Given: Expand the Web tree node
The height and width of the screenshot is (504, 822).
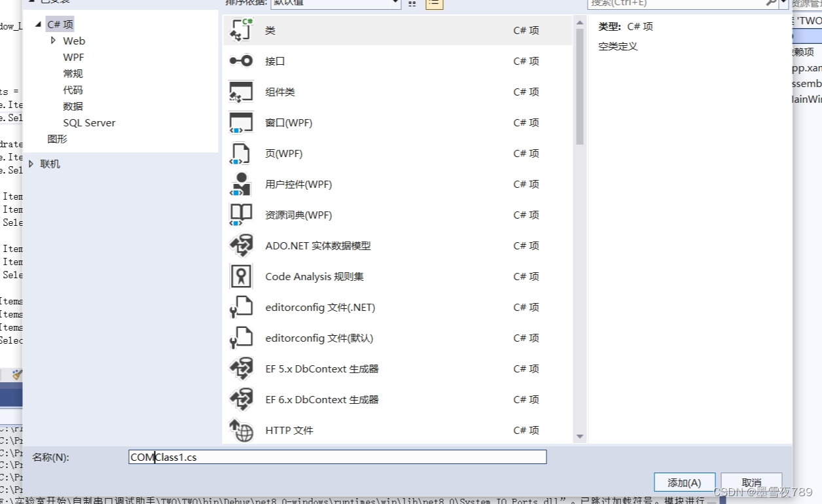Looking at the screenshot, I should tap(54, 41).
